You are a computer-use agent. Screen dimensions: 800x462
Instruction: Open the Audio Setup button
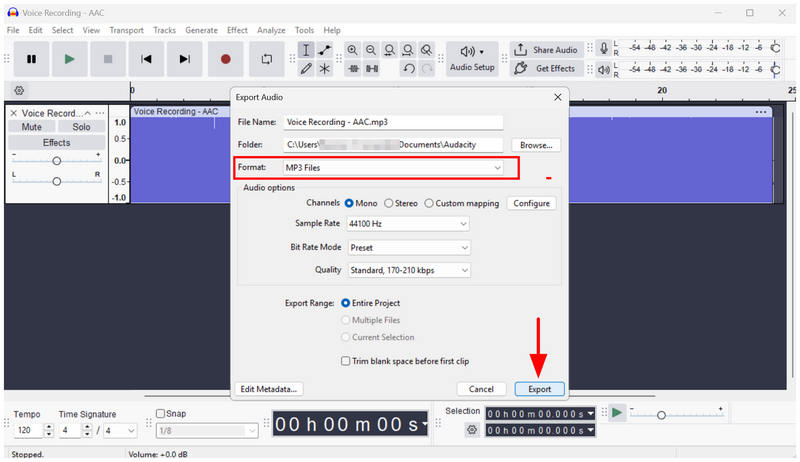coord(472,59)
